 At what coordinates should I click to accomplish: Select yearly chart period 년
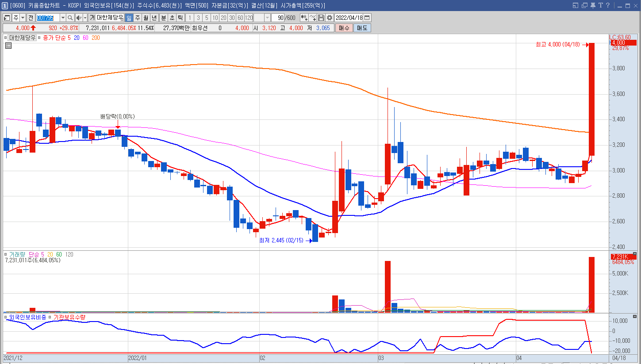(x=154, y=18)
